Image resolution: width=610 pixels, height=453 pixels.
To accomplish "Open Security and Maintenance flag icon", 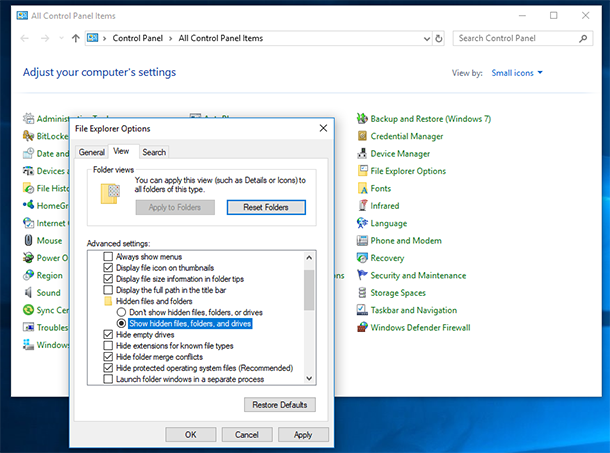I will click(362, 275).
